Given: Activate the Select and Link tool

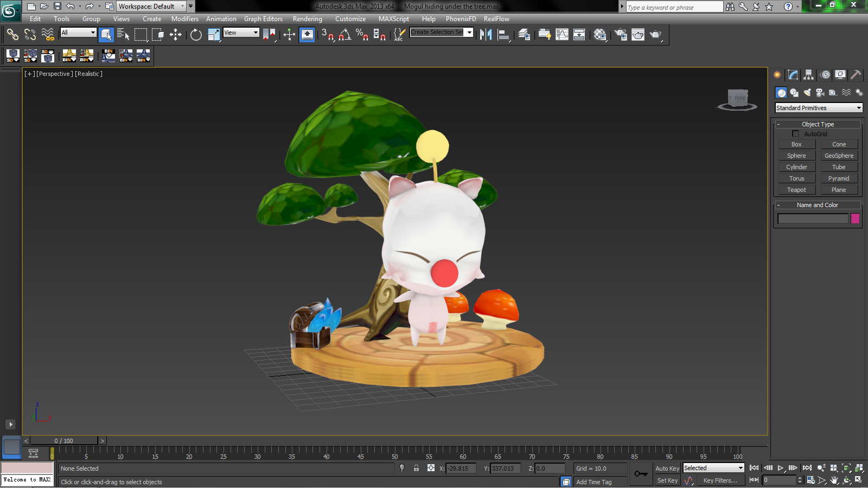Looking at the screenshot, I should (x=12, y=35).
